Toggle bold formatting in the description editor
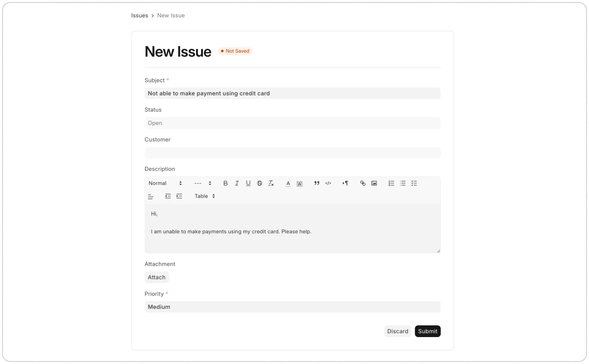 pyautogui.click(x=225, y=183)
